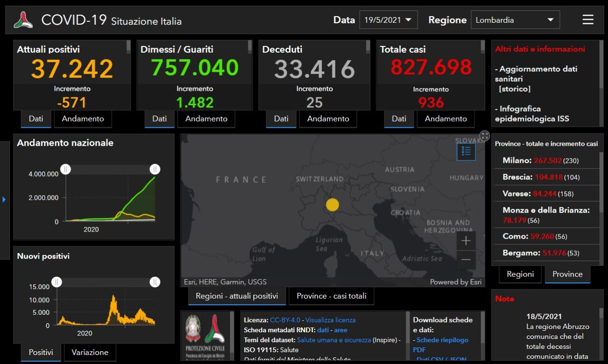The image size is (608, 364).
Task: Toggle the map legend list icon
Action: pos(466,151)
